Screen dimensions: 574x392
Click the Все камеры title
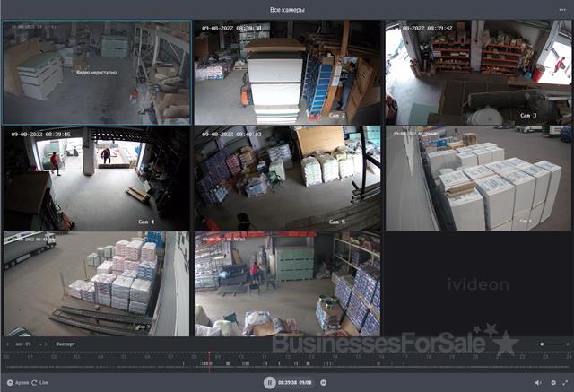tap(287, 9)
